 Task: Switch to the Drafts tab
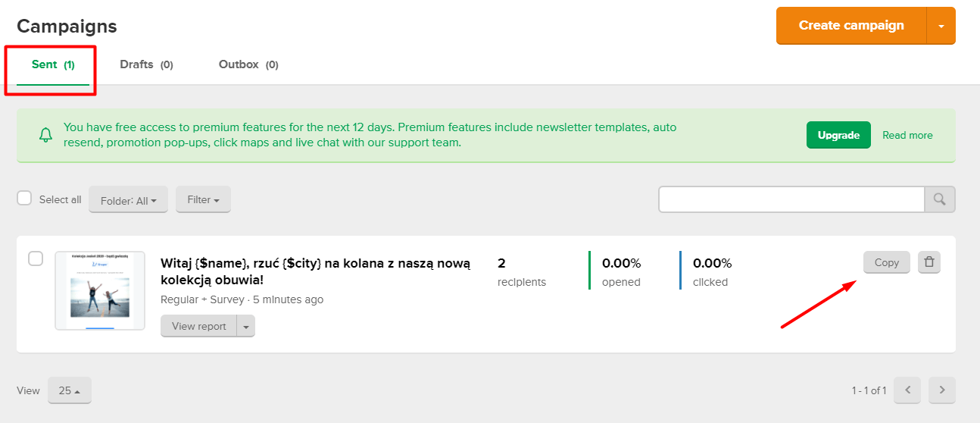(x=146, y=64)
